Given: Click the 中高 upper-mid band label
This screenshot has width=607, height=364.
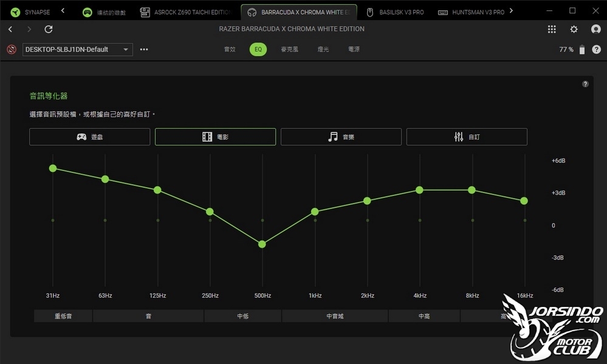Looking at the screenshot, I should (x=424, y=316).
